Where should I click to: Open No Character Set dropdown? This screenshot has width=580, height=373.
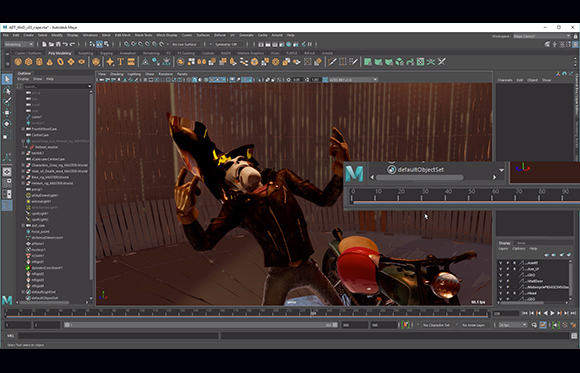tap(436, 325)
